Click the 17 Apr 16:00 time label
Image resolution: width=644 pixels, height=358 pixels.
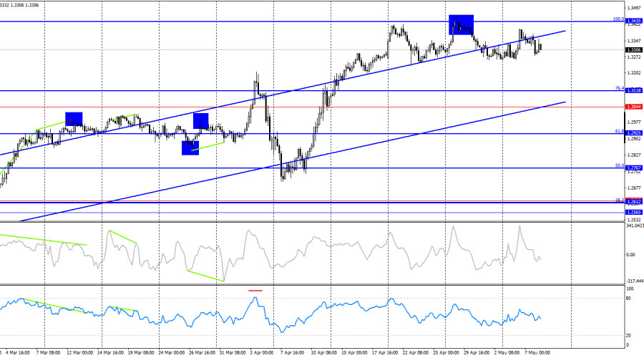(x=385, y=353)
